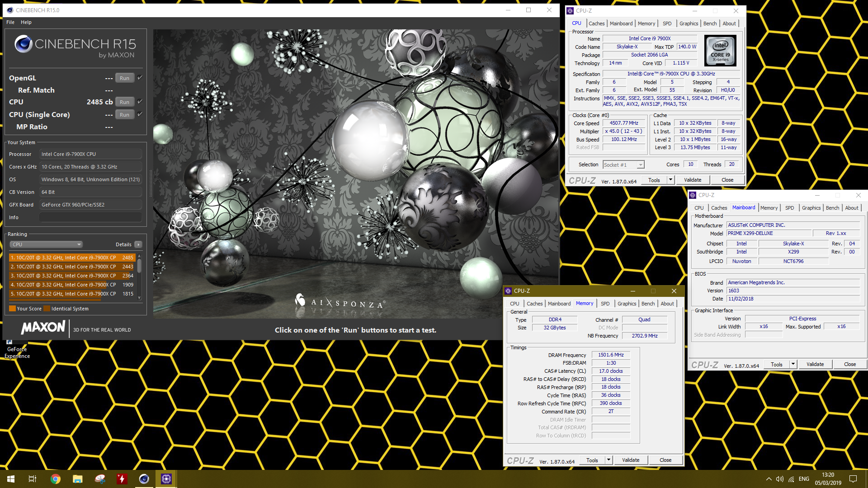The image size is (868, 488).
Task: Switch to CPU-Z in the taskbar
Action: point(166,479)
